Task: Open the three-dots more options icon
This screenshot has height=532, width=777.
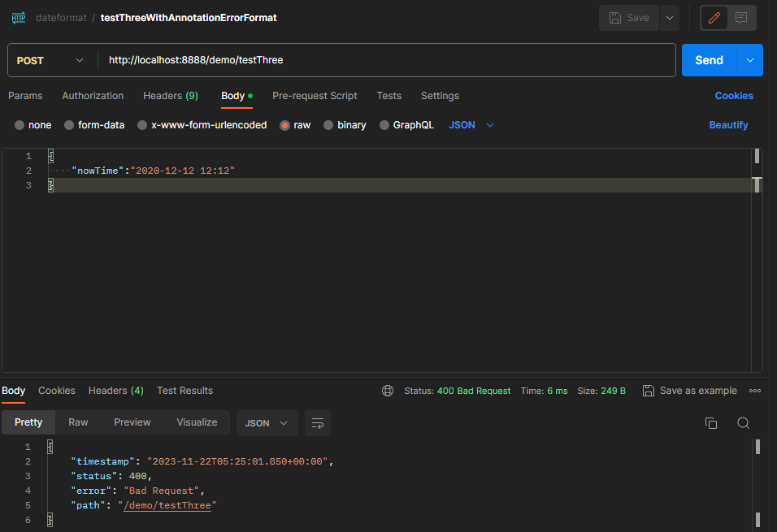Action: point(755,391)
